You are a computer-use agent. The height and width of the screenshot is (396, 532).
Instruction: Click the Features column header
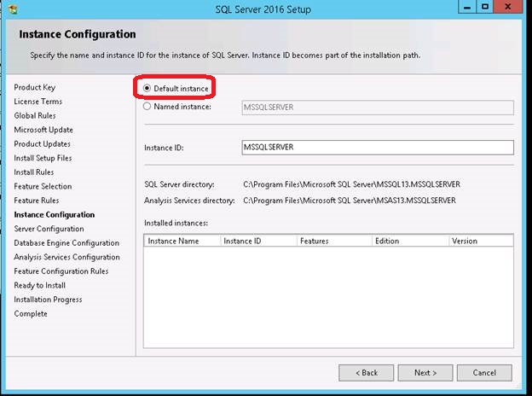(x=334, y=241)
